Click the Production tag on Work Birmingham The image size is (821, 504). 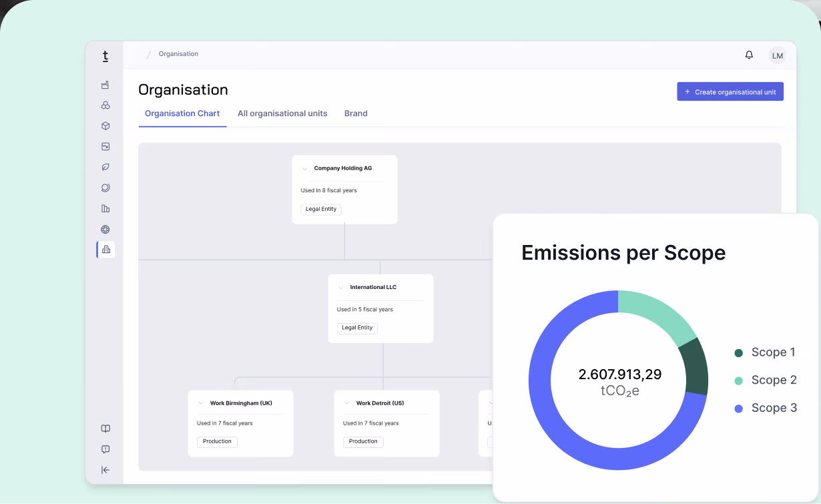click(x=217, y=442)
